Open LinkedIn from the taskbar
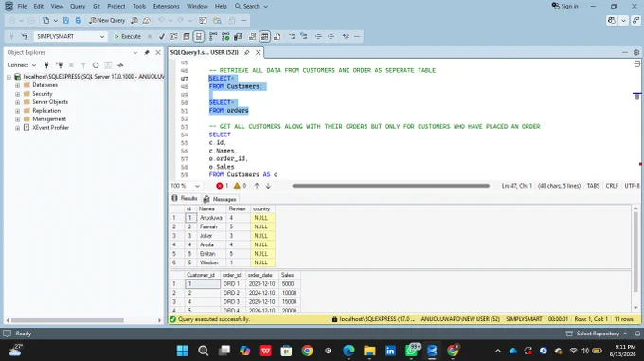Screen dimensions: 644x361 390,351
